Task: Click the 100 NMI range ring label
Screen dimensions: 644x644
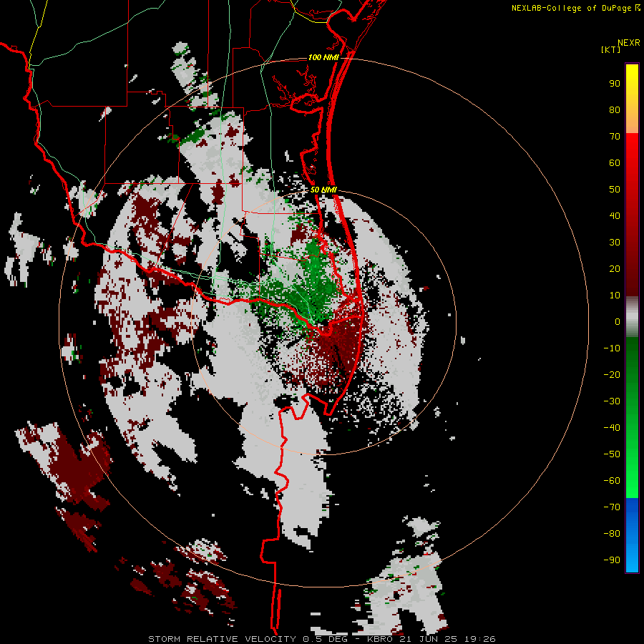Action: click(323, 57)
